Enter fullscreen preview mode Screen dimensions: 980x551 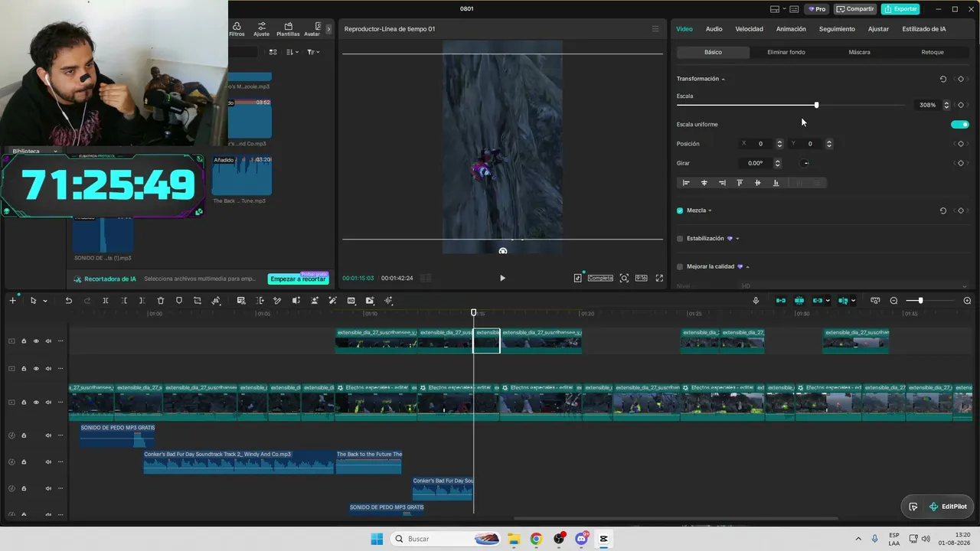click(x=659, y=279)
